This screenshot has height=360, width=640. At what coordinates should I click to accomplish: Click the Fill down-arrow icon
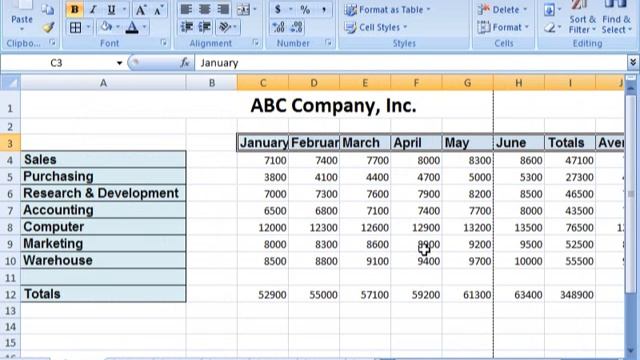coord(549,9)
